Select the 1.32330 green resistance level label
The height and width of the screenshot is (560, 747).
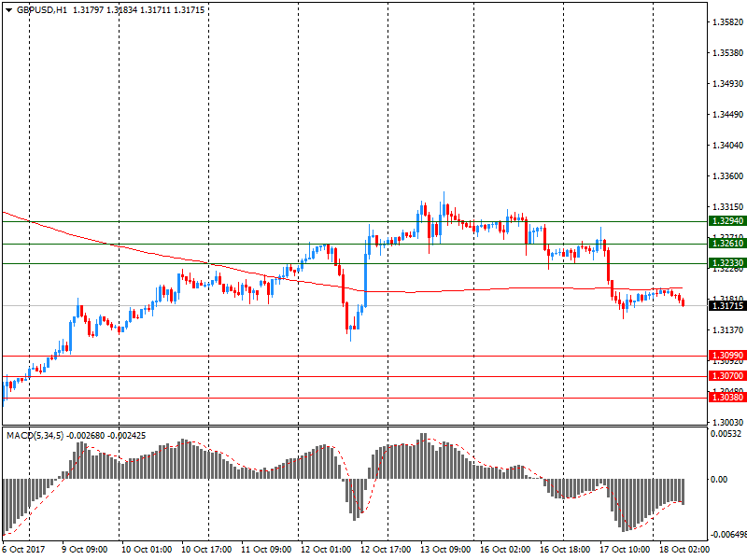tap(727, 263)
